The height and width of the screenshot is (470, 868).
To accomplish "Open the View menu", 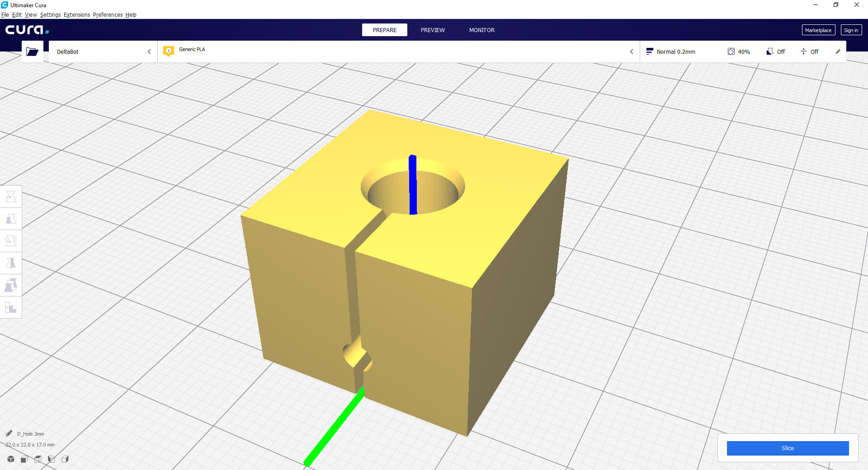I will coord(31,14).
